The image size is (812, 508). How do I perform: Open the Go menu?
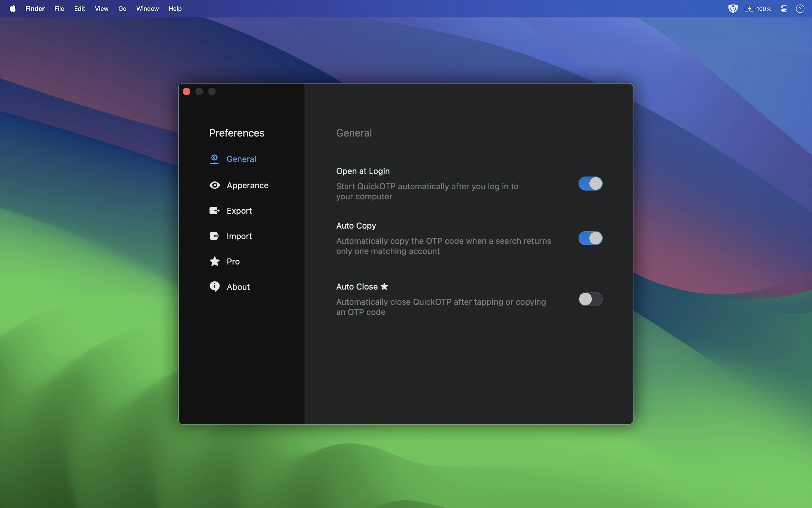coord(122,9)
